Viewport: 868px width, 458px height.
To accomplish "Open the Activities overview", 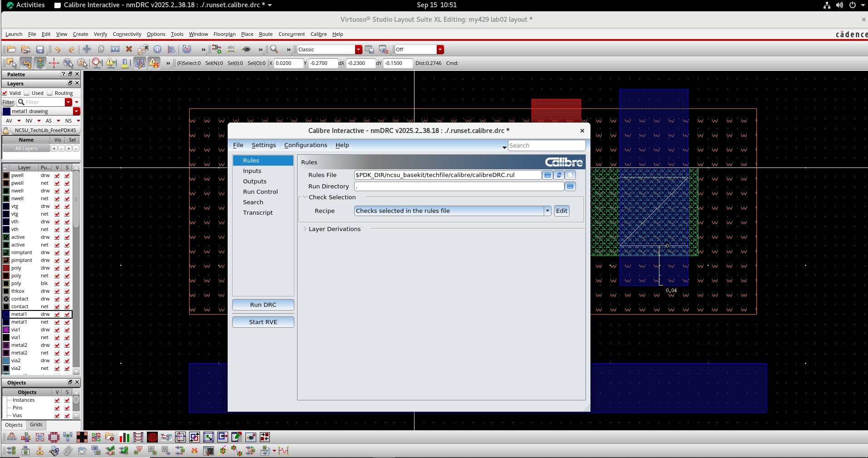I will 26,5.
